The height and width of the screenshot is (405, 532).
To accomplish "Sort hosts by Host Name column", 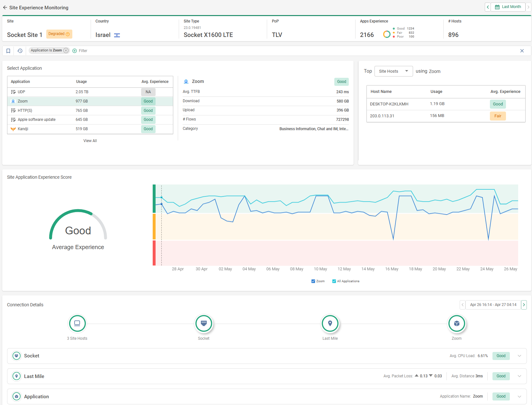I will 381,92.
